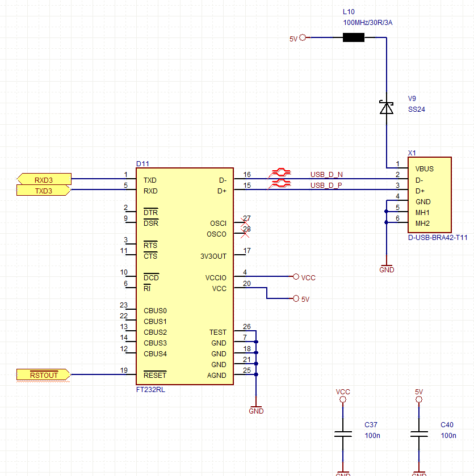Click the 5V power port beside L10
Viewport: 474px width, 476px height.
point(299,38)
